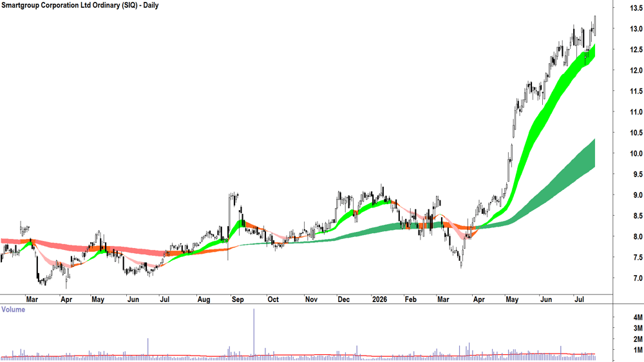Click the 'Oct' month label on time axis

(x=273, y=299)
